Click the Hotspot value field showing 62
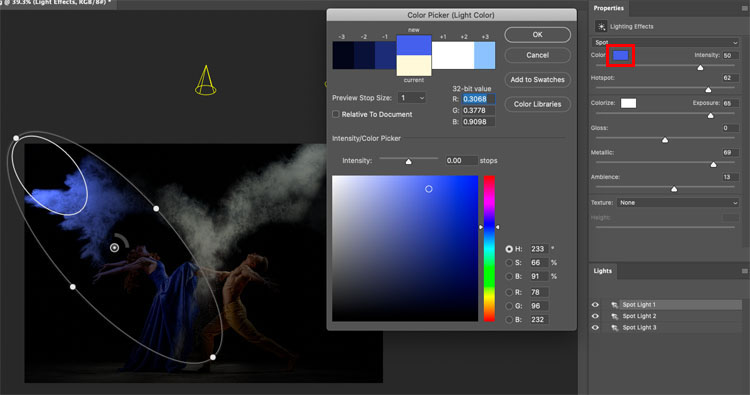The image size is (750, 395). 730,78
